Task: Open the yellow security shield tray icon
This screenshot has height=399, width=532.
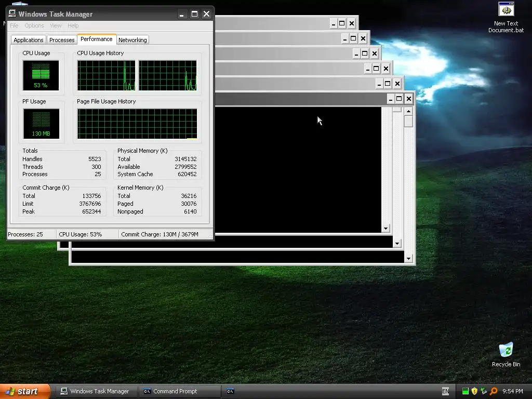Action: 474,391
